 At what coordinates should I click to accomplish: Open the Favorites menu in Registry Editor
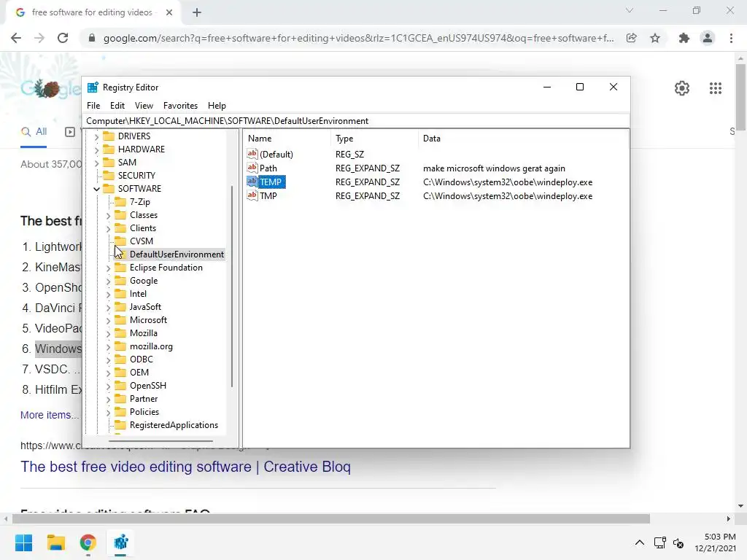pyautogui.click(x=180, y=106)
